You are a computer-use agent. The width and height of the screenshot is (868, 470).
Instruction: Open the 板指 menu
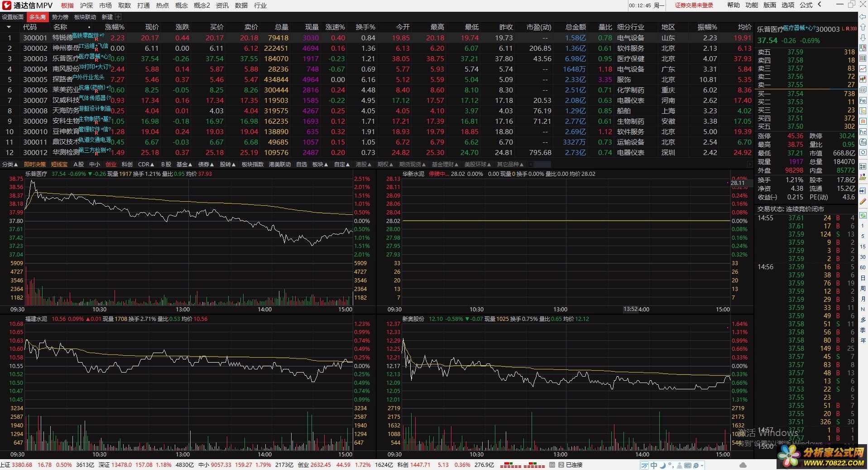pyautogui.click(x=67, y=5)
